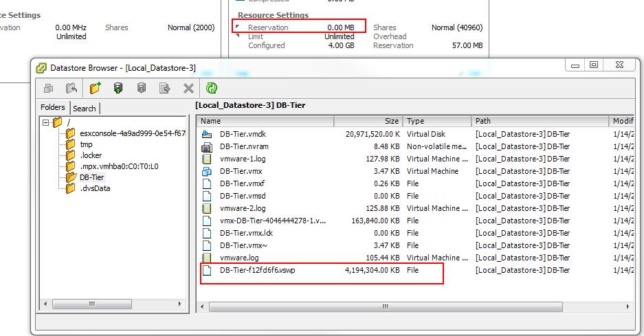Click the folder tree horizontal scrollbar thumb
The image size is (644, 336).
(92, 304)
